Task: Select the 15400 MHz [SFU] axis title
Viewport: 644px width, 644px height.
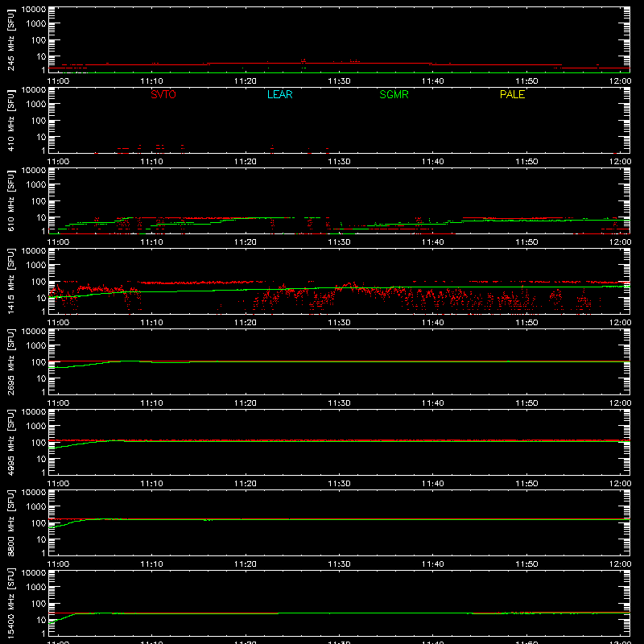Action: tap(10, 603)
